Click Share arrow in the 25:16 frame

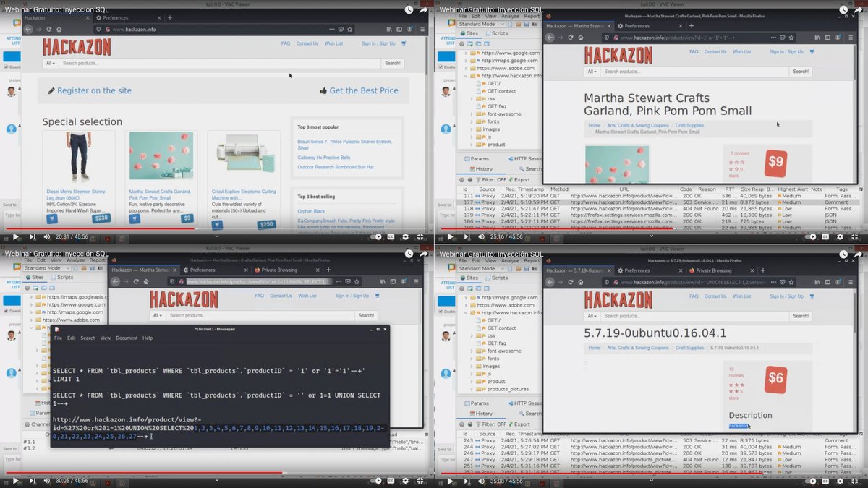(859, 9)
